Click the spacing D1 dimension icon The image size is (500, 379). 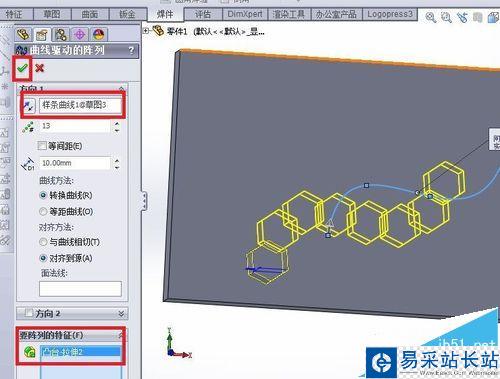(x=28, y=164)
